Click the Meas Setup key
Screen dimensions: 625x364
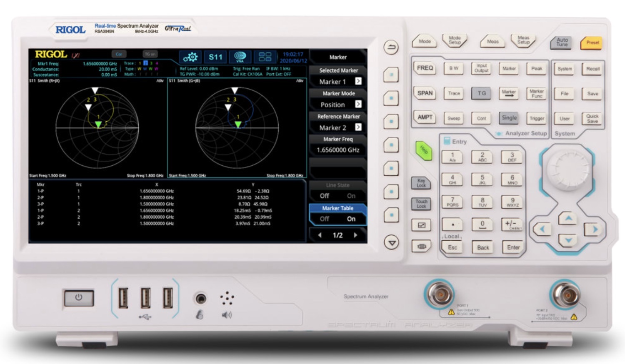click(523, 40)
